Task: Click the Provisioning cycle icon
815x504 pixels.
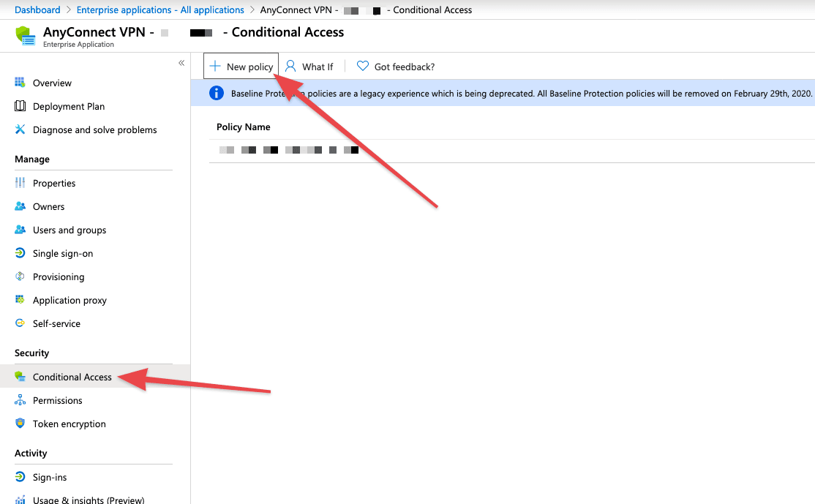Action: pyautogui.click(x=20, y=277)
